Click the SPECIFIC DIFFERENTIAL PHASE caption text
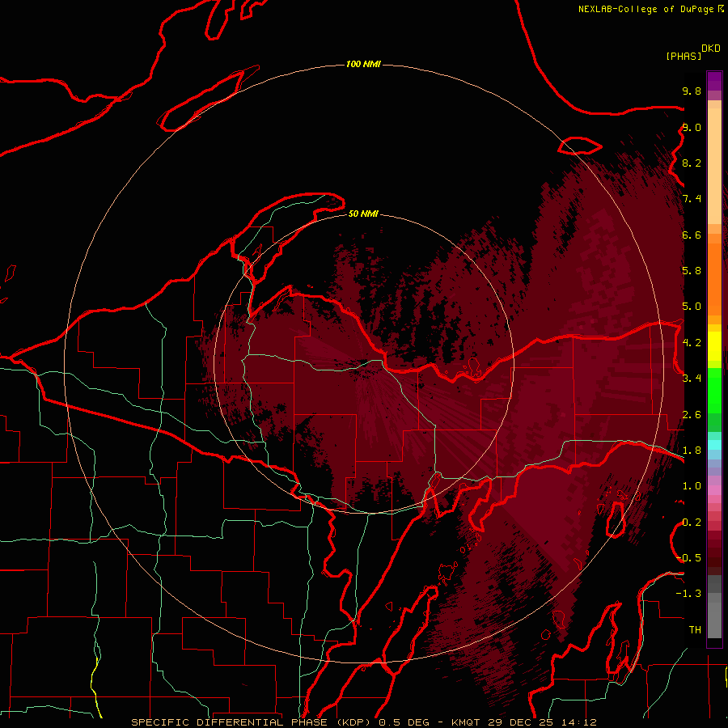This screenshot has width=728, height=728. [231, 722]
